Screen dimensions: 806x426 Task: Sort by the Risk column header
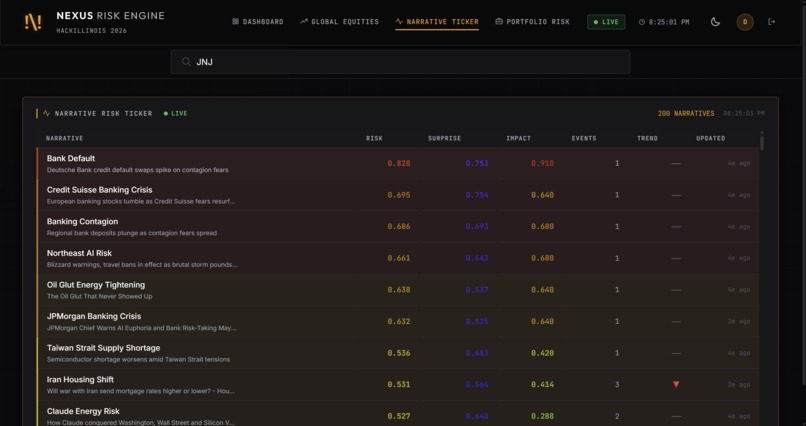pos(374,138)
